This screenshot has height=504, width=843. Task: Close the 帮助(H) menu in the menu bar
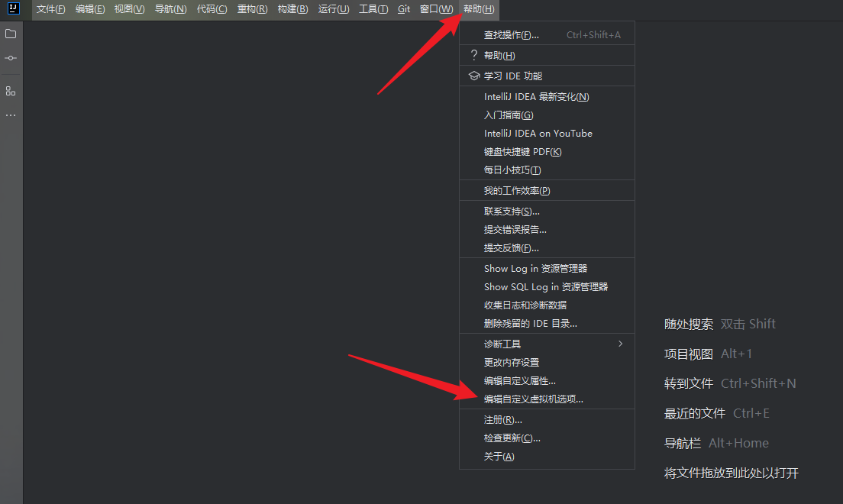point(479,9)
